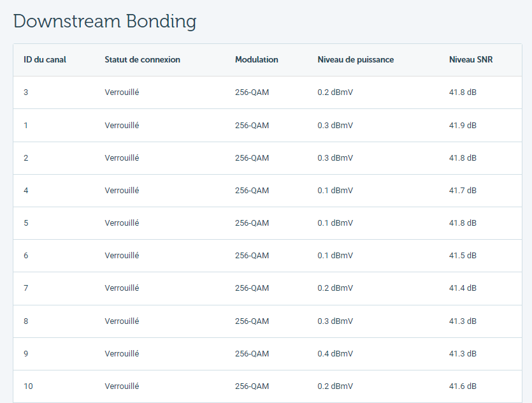Select channel ID 5 cell

(26, 223)
